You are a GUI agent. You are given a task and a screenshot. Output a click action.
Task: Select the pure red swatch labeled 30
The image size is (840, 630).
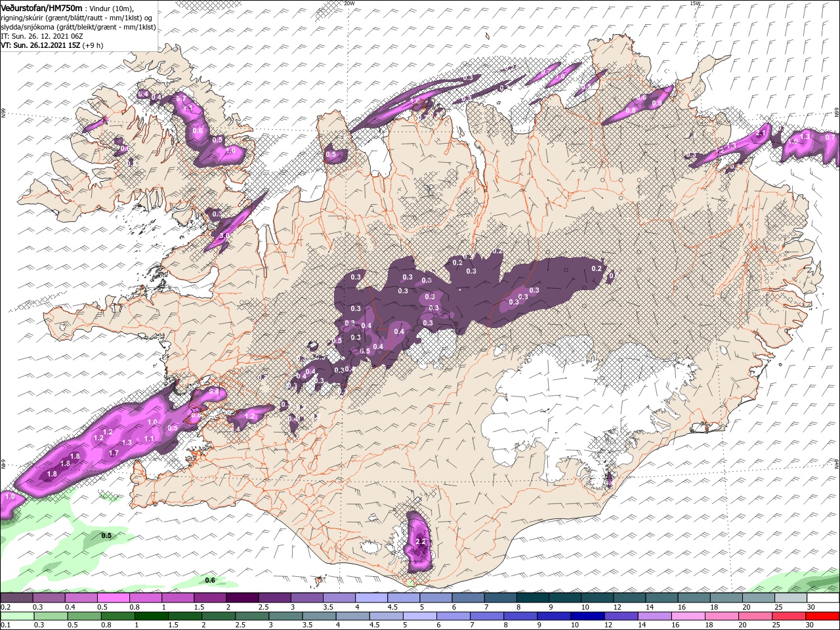pos(823,616)
